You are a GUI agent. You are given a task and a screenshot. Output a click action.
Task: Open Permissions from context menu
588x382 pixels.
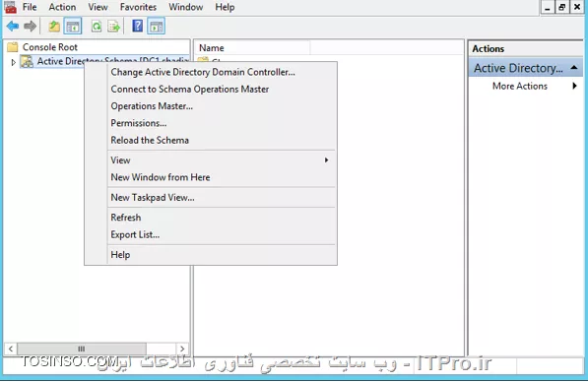[138, 123]
